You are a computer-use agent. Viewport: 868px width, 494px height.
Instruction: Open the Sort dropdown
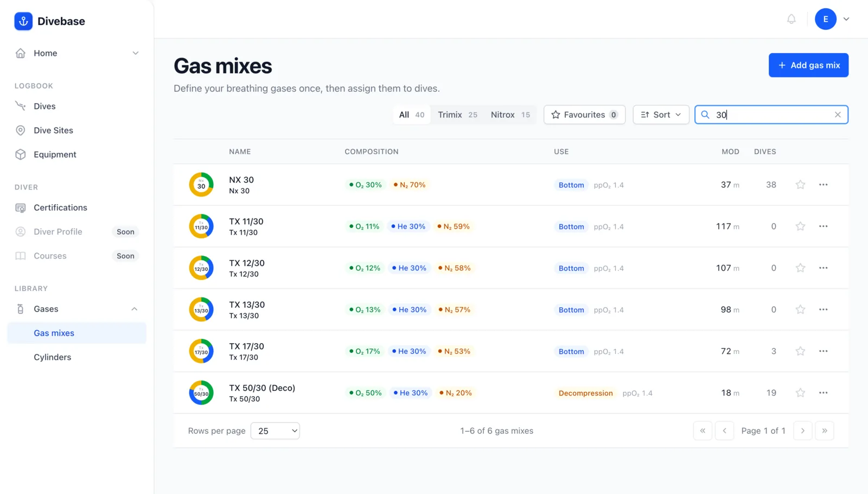661,115
